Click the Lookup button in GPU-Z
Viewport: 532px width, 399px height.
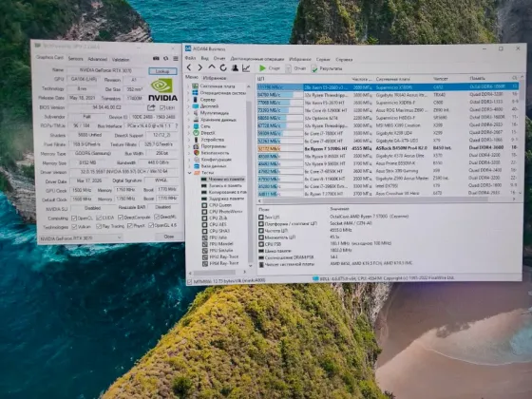click(x=162, y=71)
